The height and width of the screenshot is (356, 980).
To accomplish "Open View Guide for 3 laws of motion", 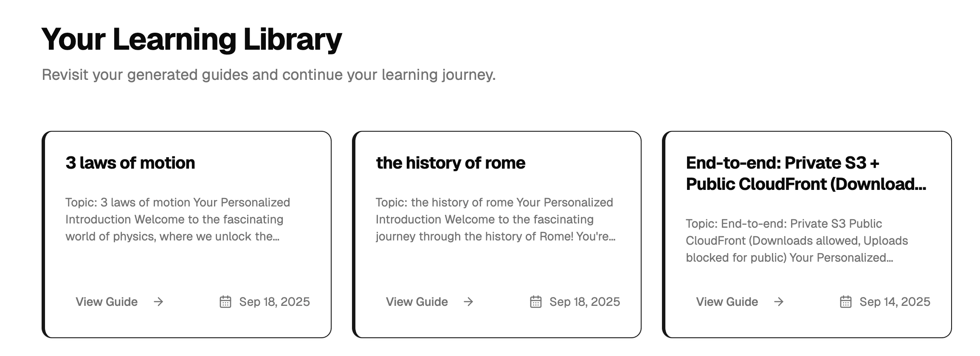I will (107, 302).
